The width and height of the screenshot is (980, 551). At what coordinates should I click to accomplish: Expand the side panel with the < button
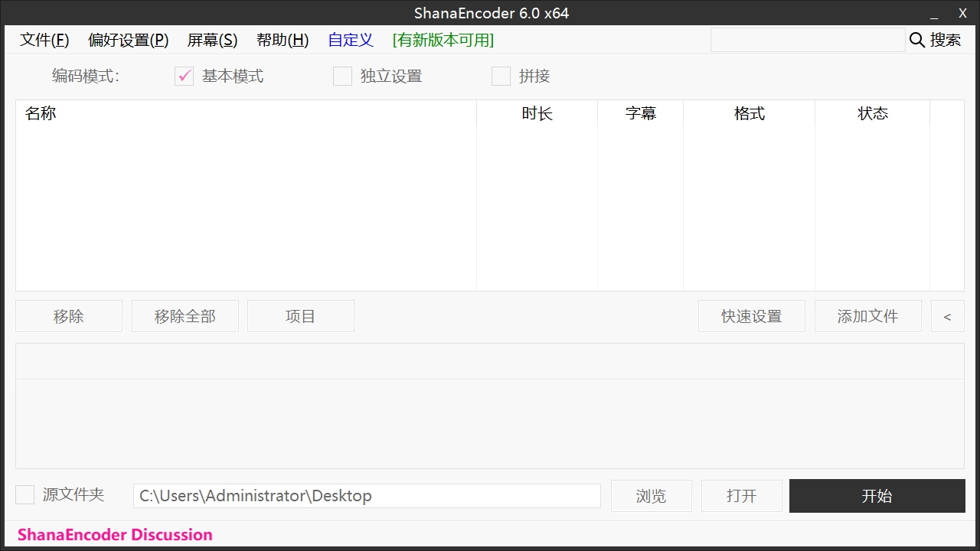coord(948,316)
